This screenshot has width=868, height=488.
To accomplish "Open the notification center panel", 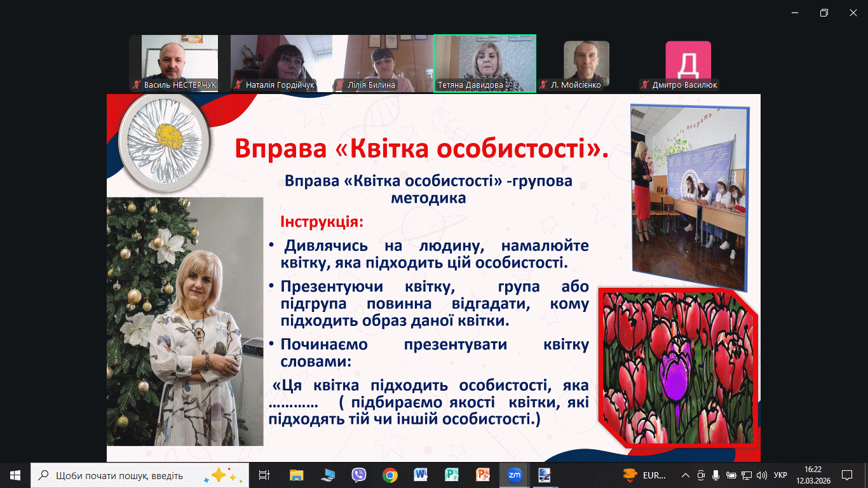I will [846, 475].
